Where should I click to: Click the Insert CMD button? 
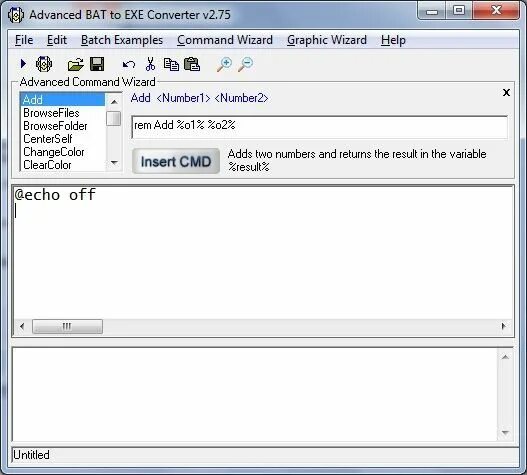176,161
